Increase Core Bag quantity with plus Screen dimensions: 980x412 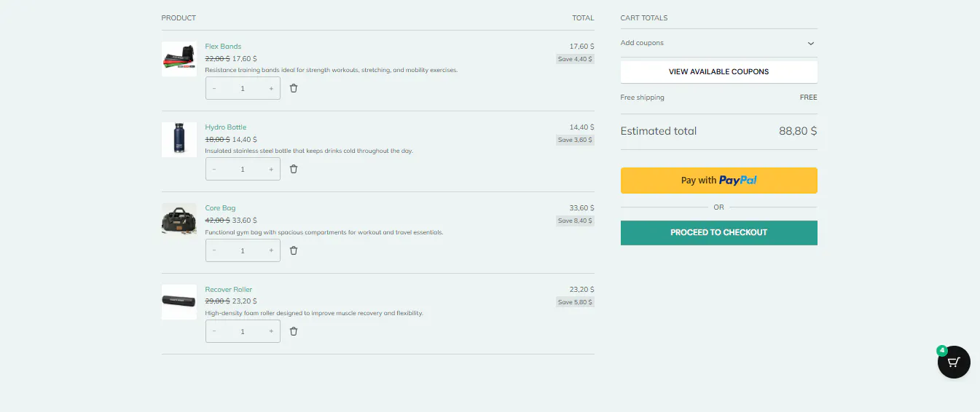[271, 250]
